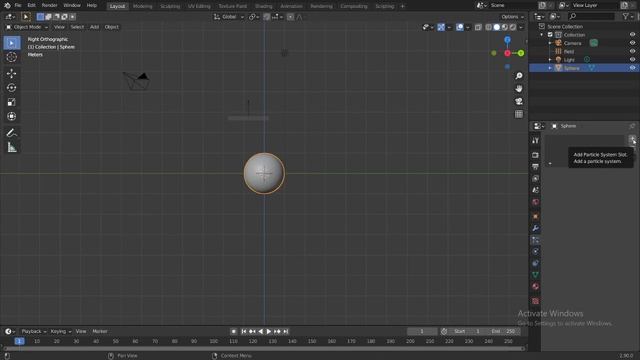The height and width of the screenshot is (360, 640).
Task: Select the Rotate tool
Action: [11, 88]
